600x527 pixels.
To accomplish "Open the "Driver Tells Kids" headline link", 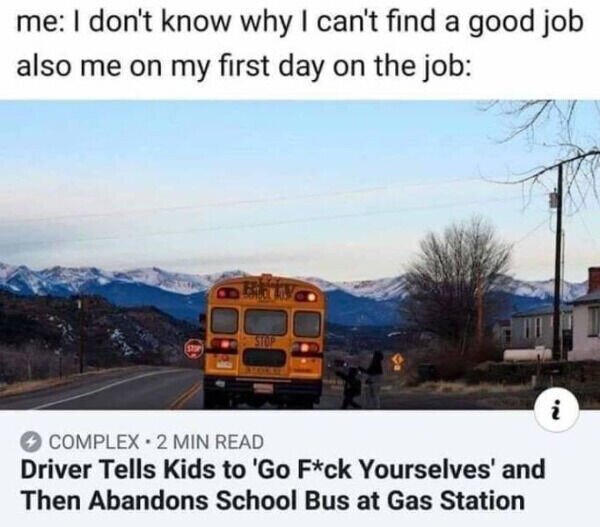I will 282,470.
